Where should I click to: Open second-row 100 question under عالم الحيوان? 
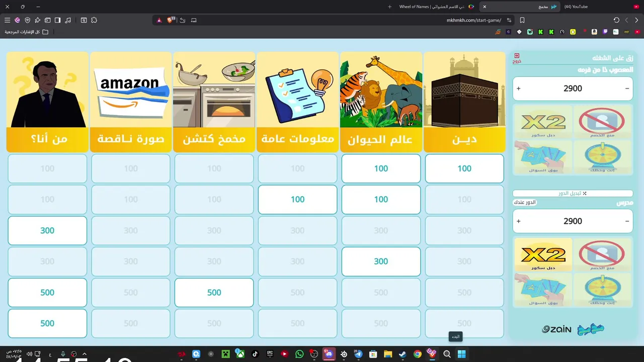tap(381, 200)
